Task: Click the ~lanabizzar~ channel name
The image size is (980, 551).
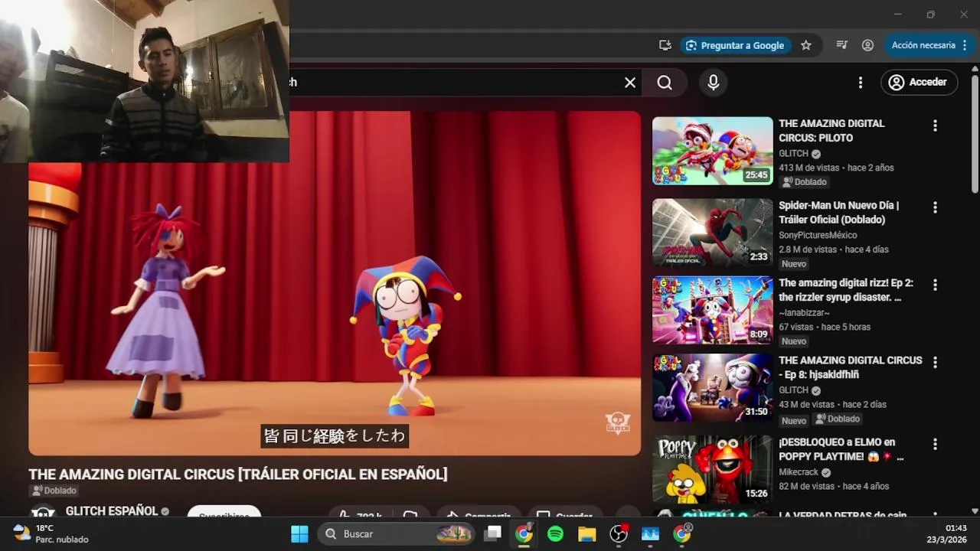Action: pyautogui.click(x=804, y=312)
